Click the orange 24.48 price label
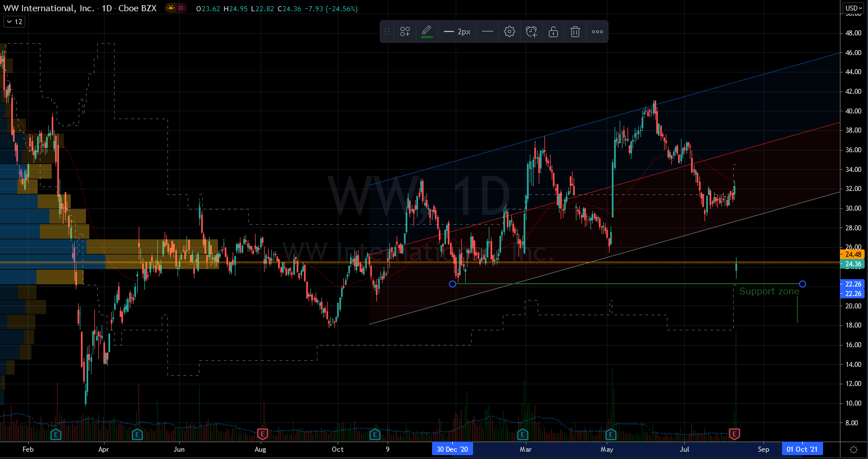This screenshot has height=459, width=868. coord(853,255)
